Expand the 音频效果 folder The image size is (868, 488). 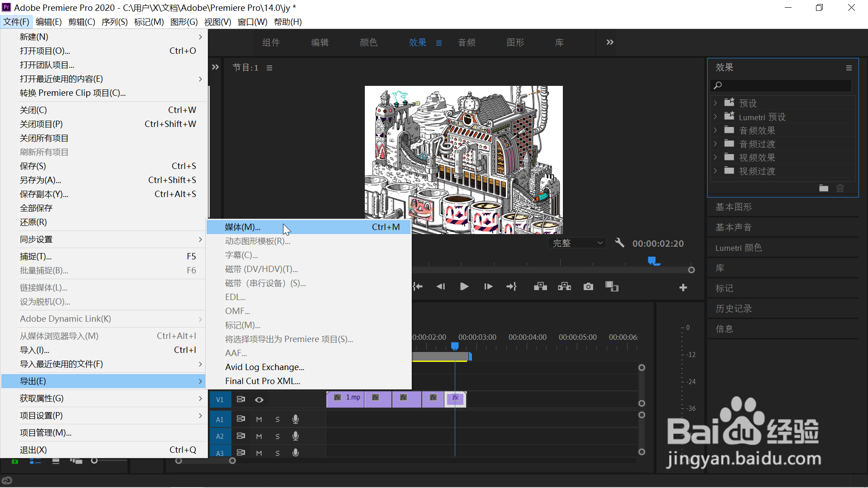tap(715, 130)
